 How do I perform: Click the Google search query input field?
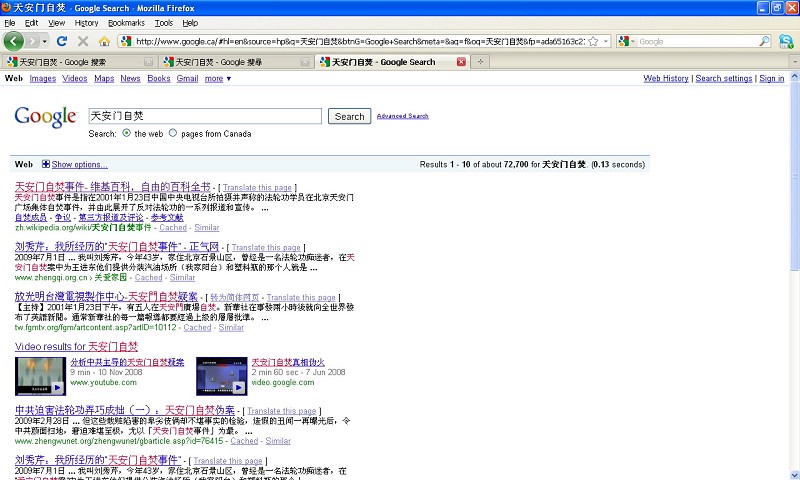tap(205, 116)
